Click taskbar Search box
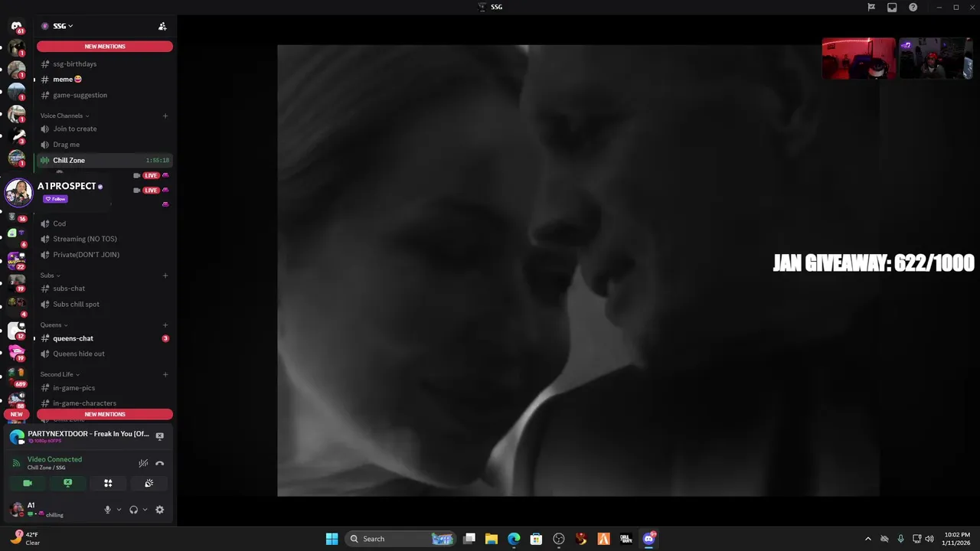The image size is (980, 551). point(400,539)
